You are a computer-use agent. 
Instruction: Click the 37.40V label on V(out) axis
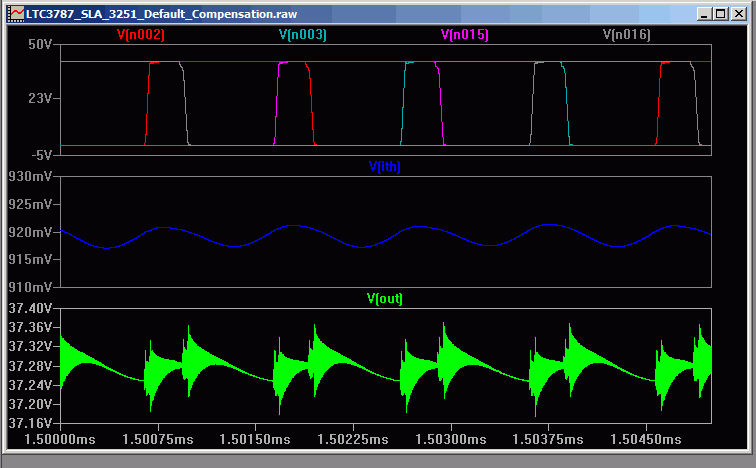(x=29, y=309)
